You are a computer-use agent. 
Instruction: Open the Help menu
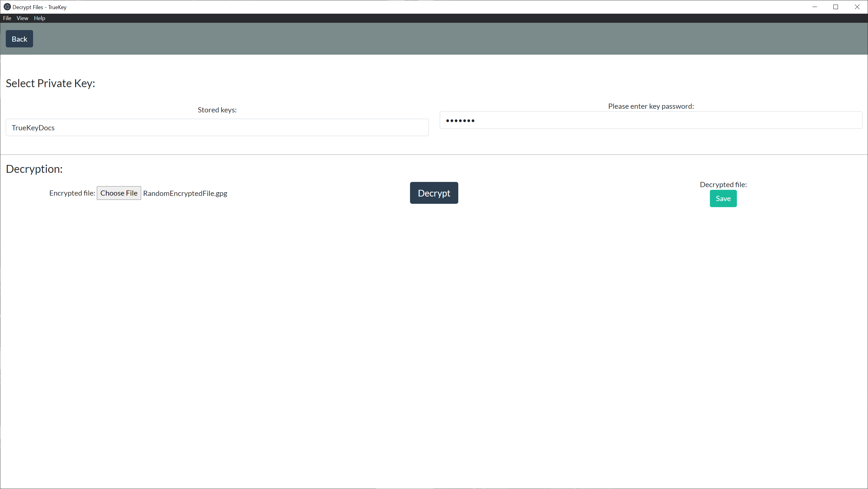point(39,18)
